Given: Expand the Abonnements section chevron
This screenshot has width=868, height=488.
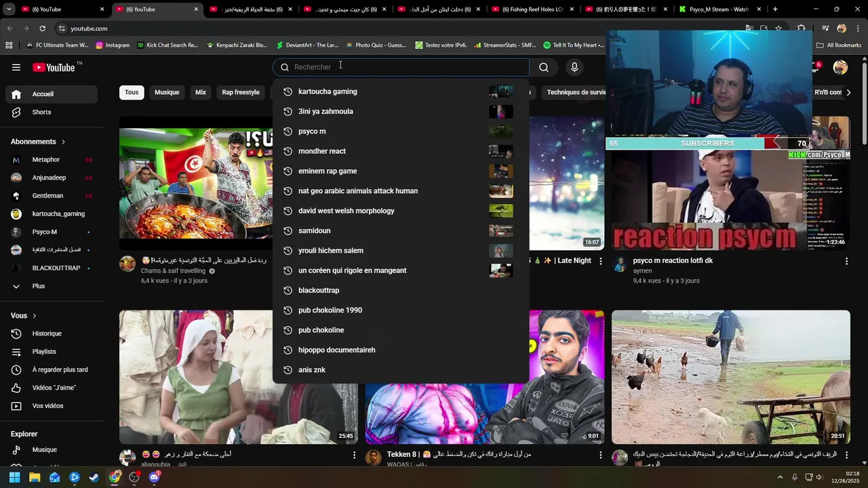Looking at the screenshot, I should pos(63,142).
